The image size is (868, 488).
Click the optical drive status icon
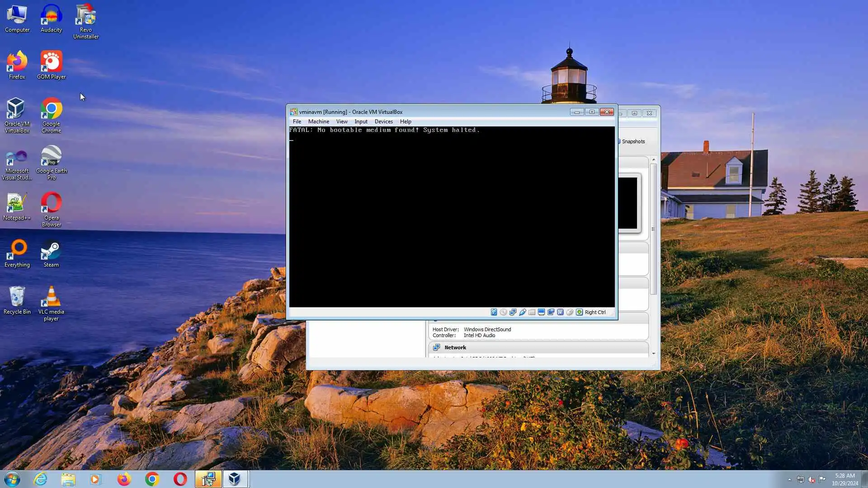[x=503, y=312]
